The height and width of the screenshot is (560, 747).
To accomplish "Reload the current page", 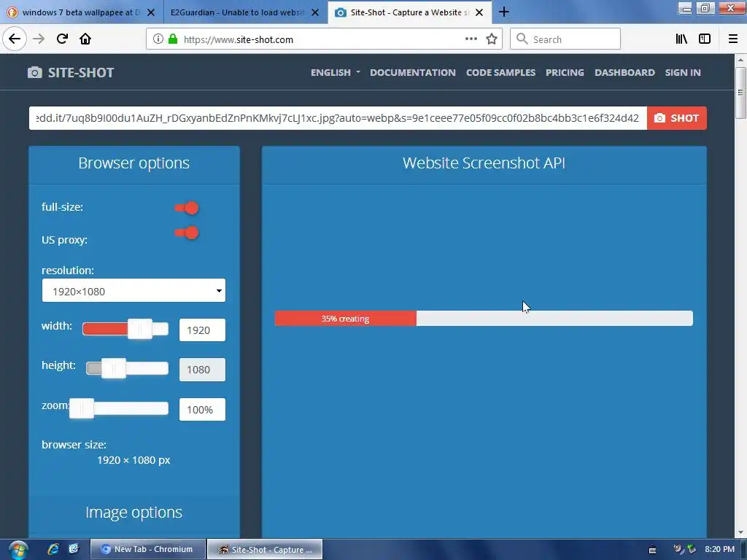I will tap(62, 39).
